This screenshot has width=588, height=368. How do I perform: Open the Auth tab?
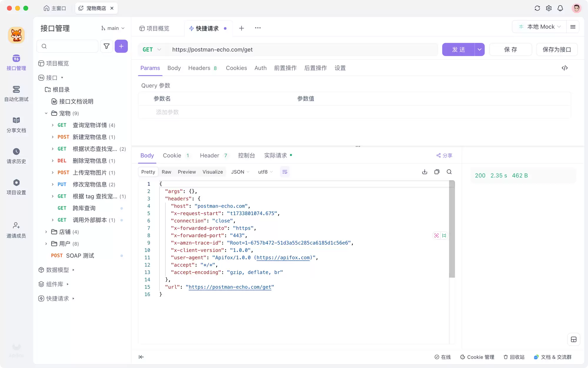click(260, 68)
